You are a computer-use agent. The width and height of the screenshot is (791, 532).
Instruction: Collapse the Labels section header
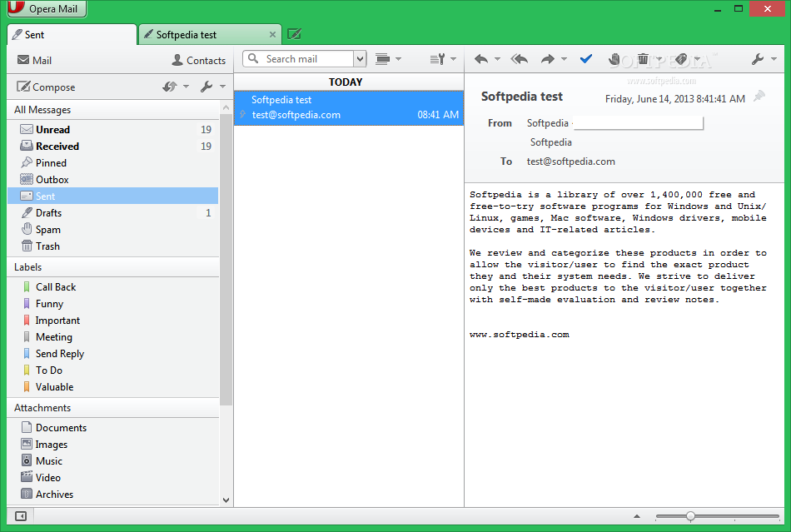coord(113,266)
